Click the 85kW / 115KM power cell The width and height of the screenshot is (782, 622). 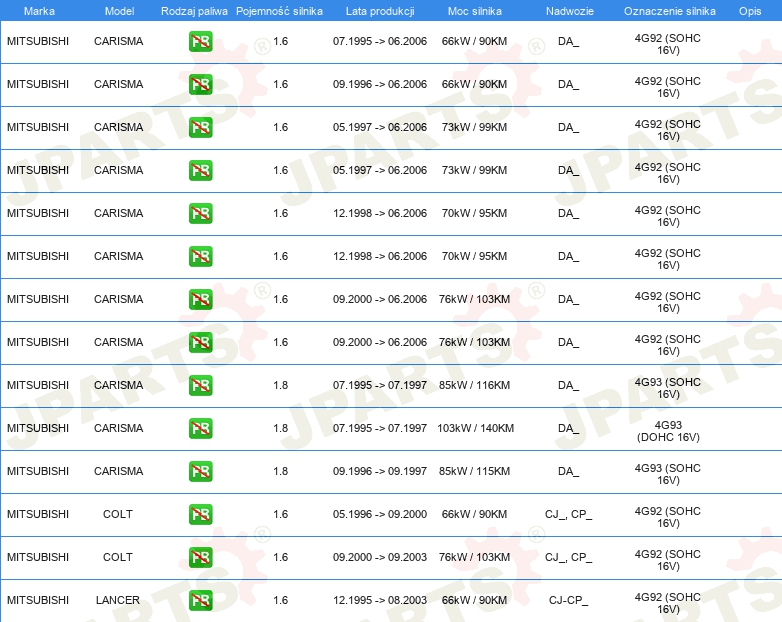(474, 471)
